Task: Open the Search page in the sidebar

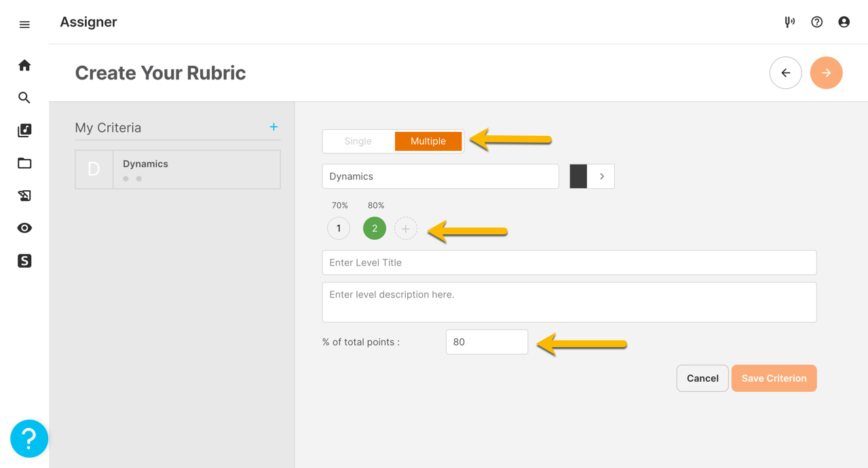Action: (24, 98)
